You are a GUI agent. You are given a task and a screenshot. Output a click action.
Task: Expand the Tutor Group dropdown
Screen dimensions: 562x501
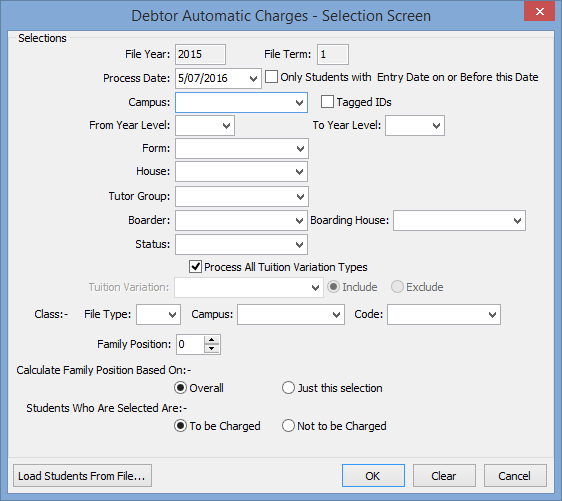(x=300, y=196)
